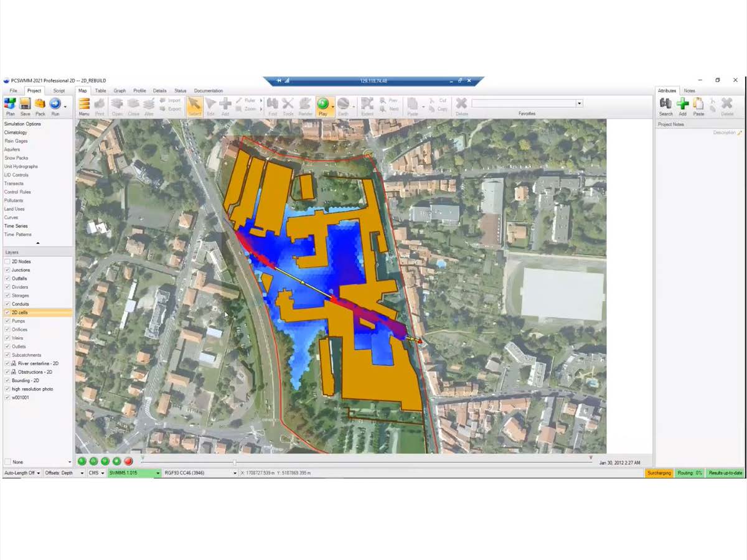
Task: Open the Plan icon in toolbar
Action: [10, 105]
